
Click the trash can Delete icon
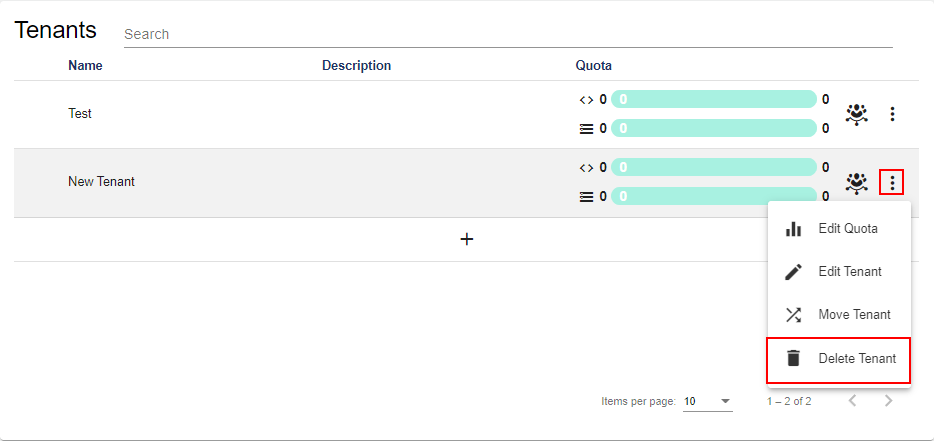[x=793, y=358]
